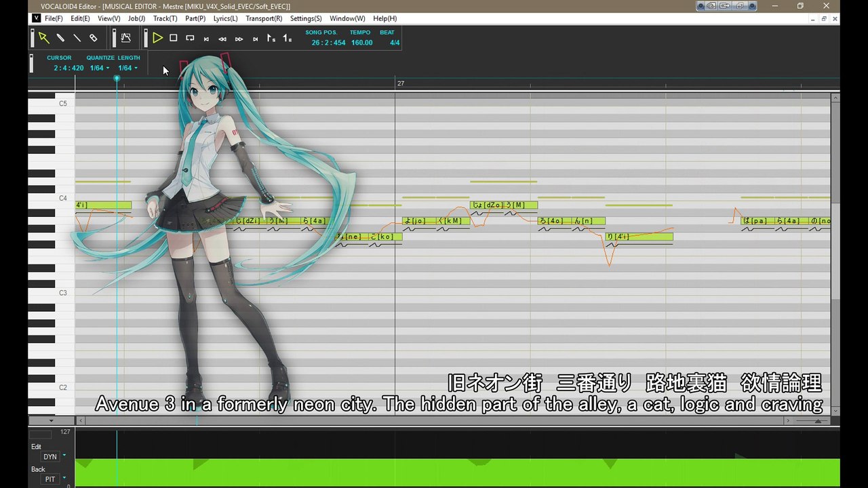Select the note よ [j o]
Viewport: 868px width, 488px height.
pos(418,221)
